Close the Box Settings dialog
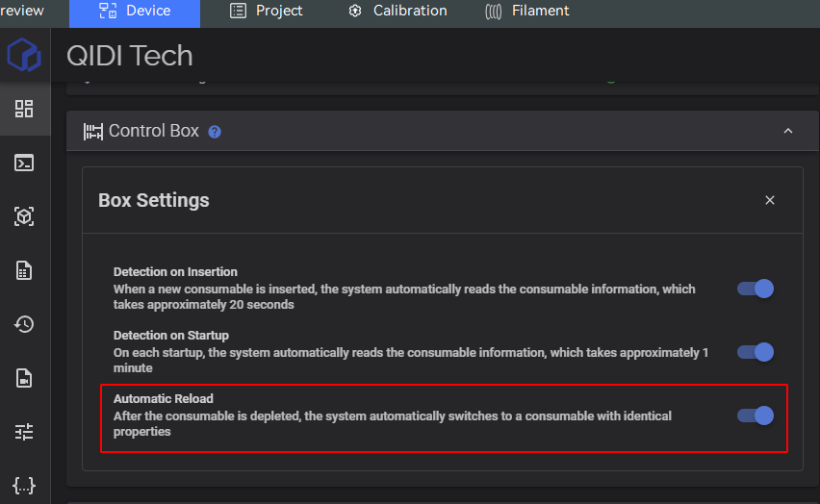 (x=770, y=200)
